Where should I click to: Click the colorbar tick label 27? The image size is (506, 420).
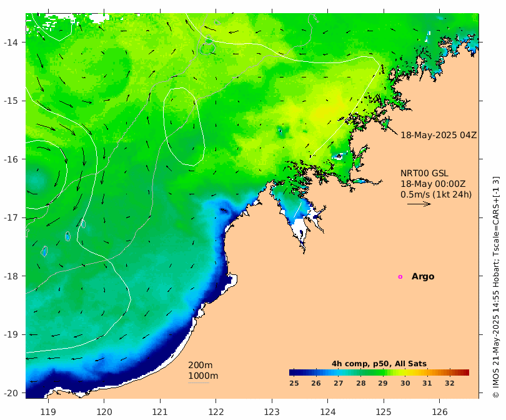tap(338, 383)
